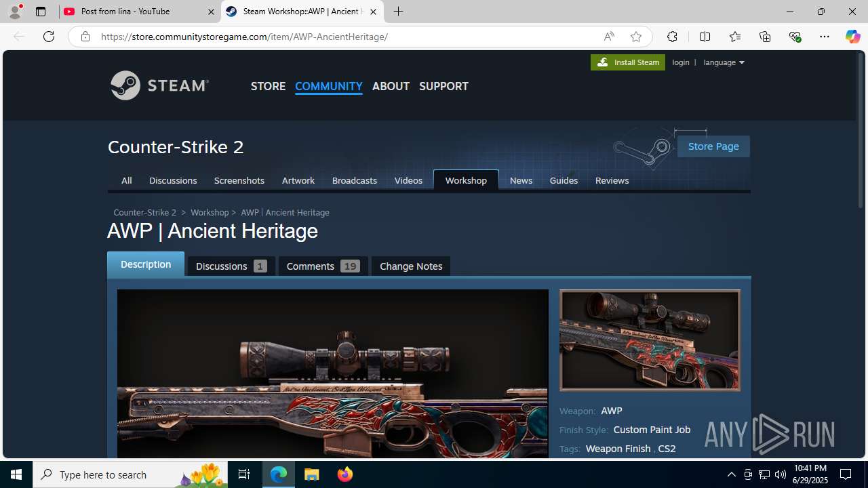Image resolution: width=868 pixels, height=488 pixels.
Task: Open the Description tab
Action: (146, 264)
